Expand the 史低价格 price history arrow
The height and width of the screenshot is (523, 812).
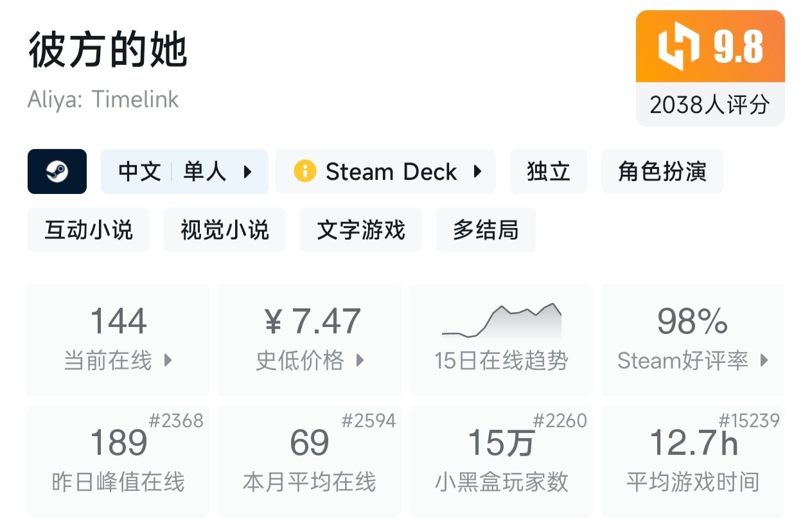click(360, 360)
